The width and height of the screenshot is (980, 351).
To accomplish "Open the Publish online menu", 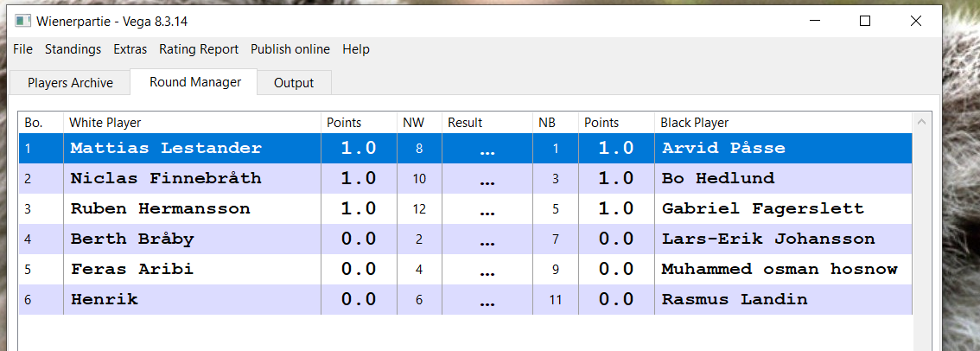I will click(290, 49).
